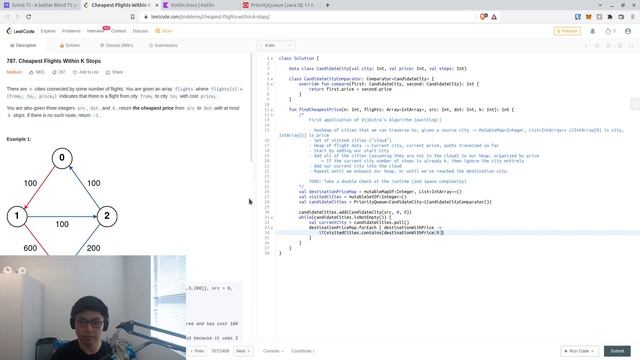640x360 pixels.
Task: Fold CandidateCityComparator class at line 5
Action: (x=272, y=79)
